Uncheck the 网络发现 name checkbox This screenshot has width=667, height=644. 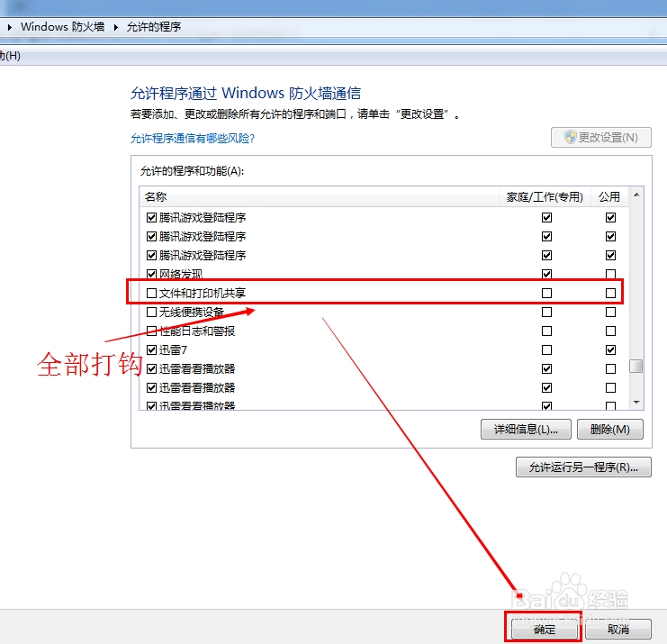pyautogui.click(x=151, y=274)
